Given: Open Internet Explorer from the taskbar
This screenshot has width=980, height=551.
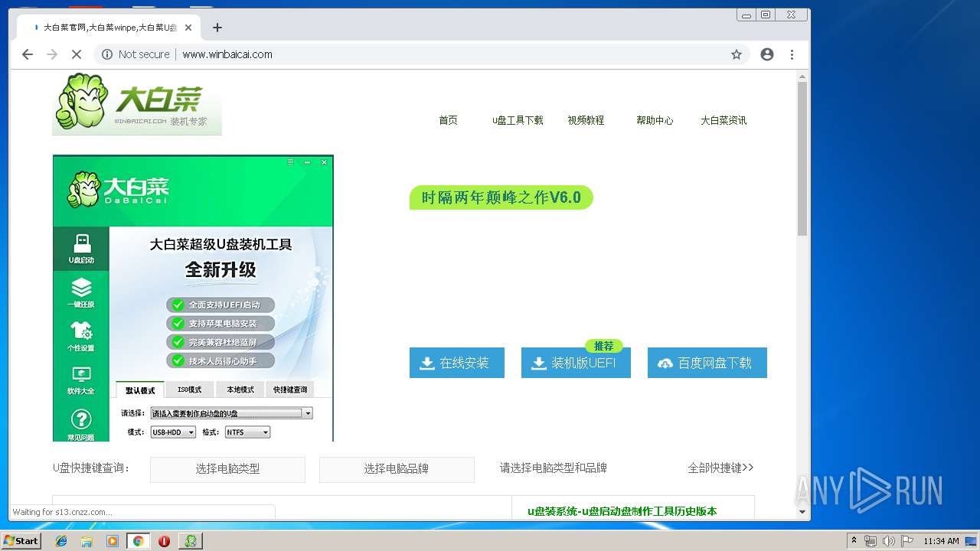Looking at the screenshot, I should 61,541.
